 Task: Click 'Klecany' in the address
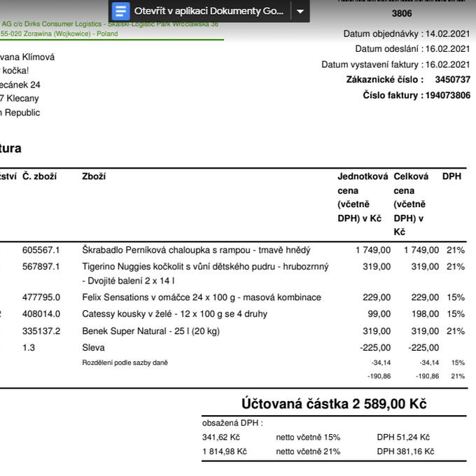coord(23,99)
